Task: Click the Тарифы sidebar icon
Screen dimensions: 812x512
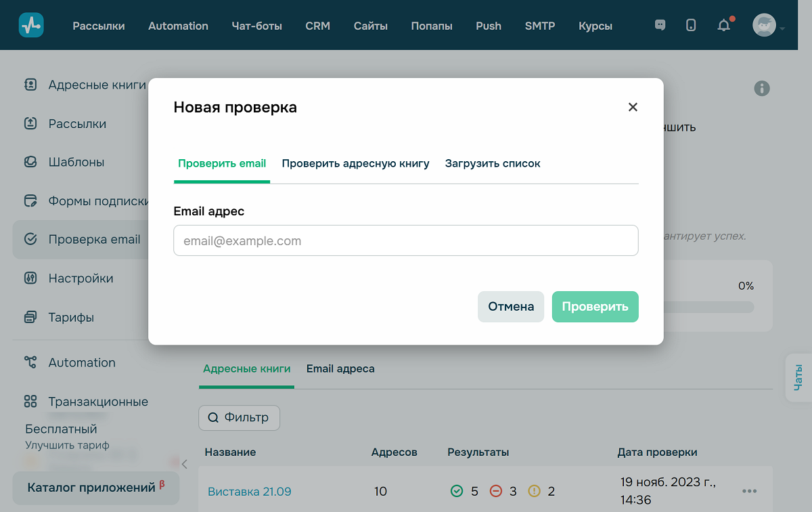Action: 30,316
